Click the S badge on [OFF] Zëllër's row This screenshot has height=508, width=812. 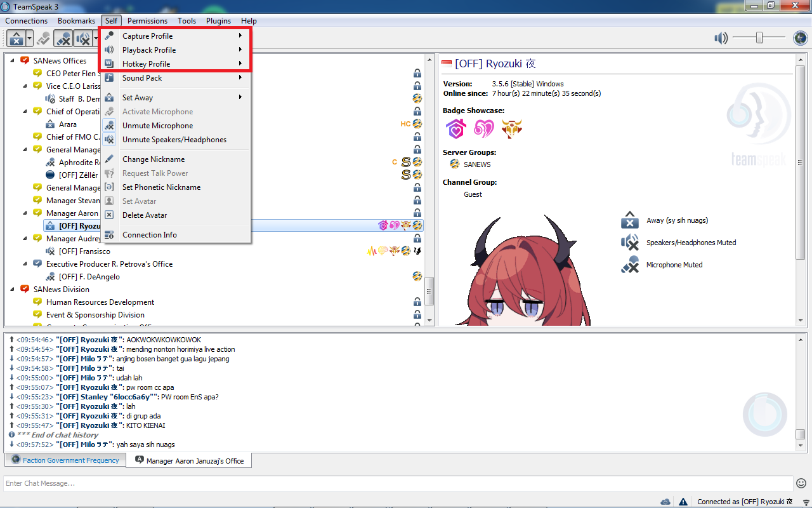point(406,175)
